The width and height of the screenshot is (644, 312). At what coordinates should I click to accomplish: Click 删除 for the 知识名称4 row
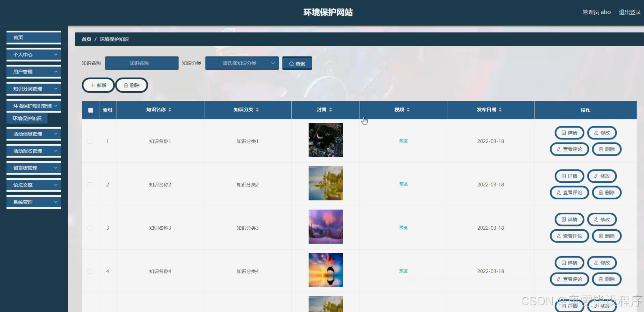coord(607,279)
